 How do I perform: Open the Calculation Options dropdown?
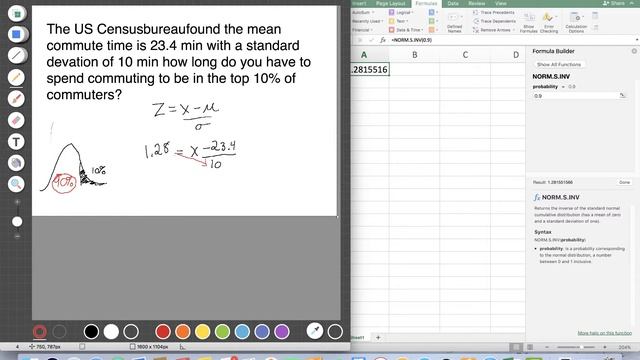tap(576, 22)
